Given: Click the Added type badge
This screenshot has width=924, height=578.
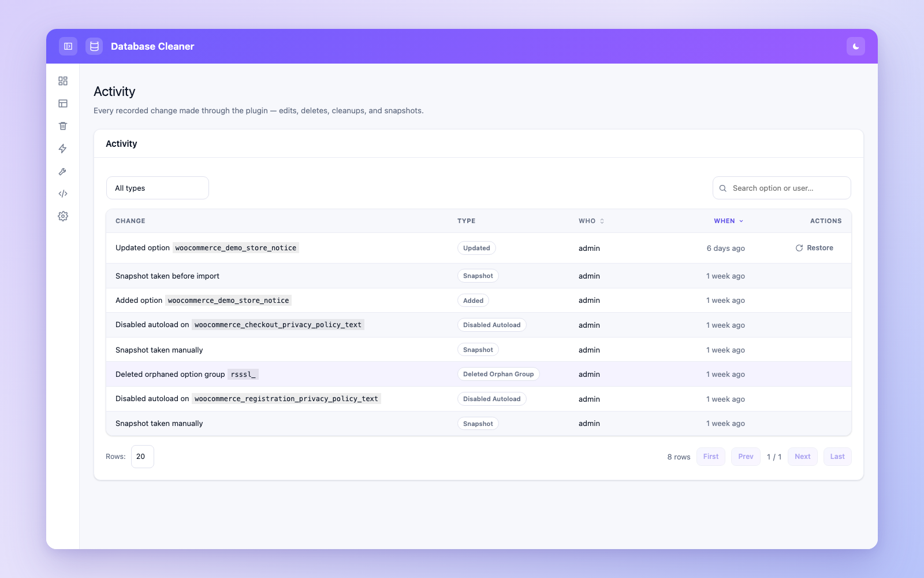Looking at the screenshot, I should coord(473,301).
